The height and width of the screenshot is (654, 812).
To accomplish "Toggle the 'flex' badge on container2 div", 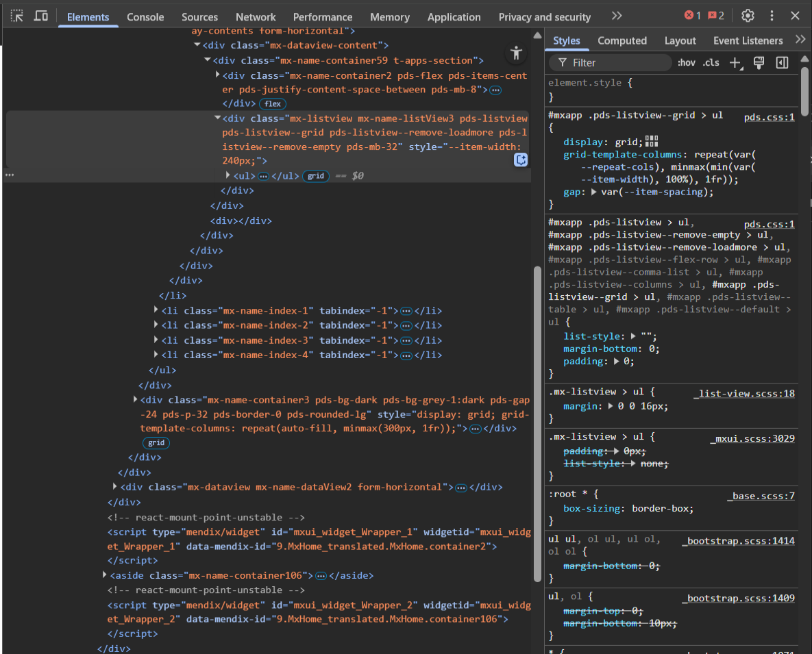I will 272,103.
